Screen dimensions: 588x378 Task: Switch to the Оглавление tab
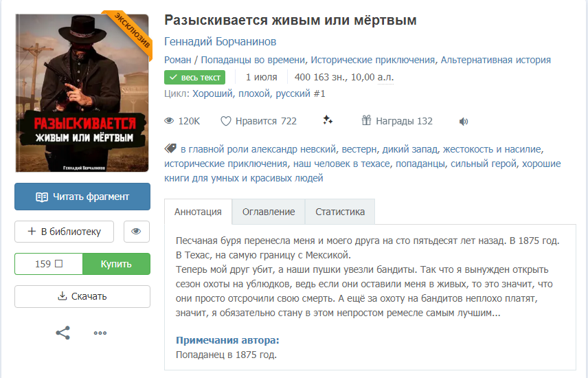pyautogui.click(x=269, y=212)
